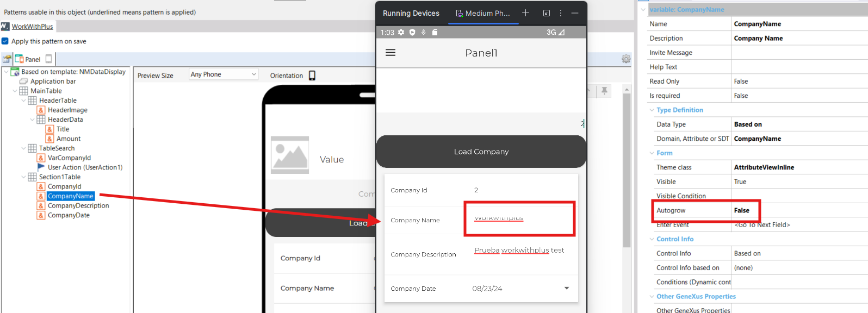The width and height of the screenshot is (868, 313).
Task: Open the Preview Size 'Any Phone' dropdown
Action: point(223,74)
